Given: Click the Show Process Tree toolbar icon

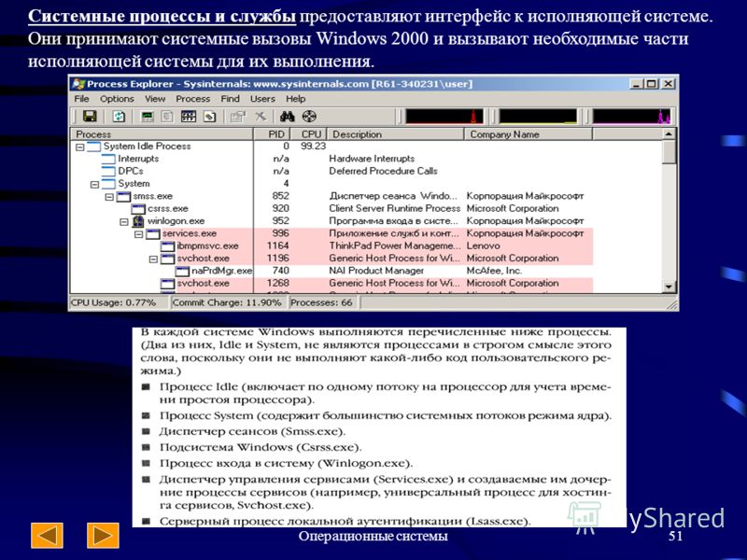Looking at the screenshot, I should coord(167,116).
